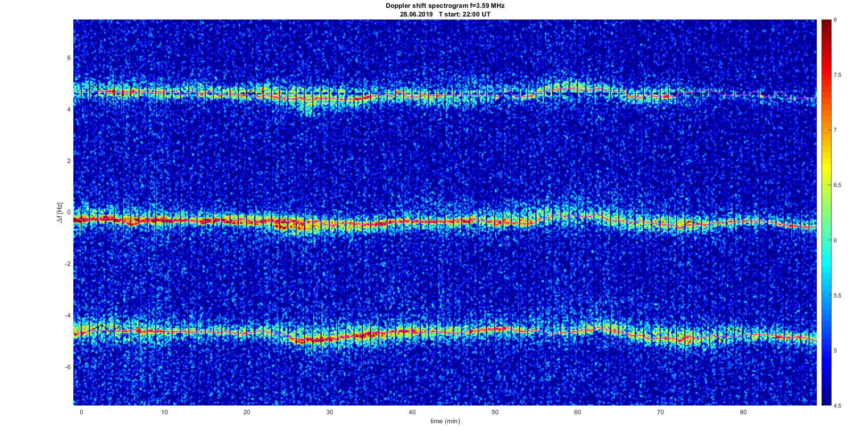Click the y-axis tick label '-2'
This screenshot has width=868, height=435.
click(x=68, y=264)
